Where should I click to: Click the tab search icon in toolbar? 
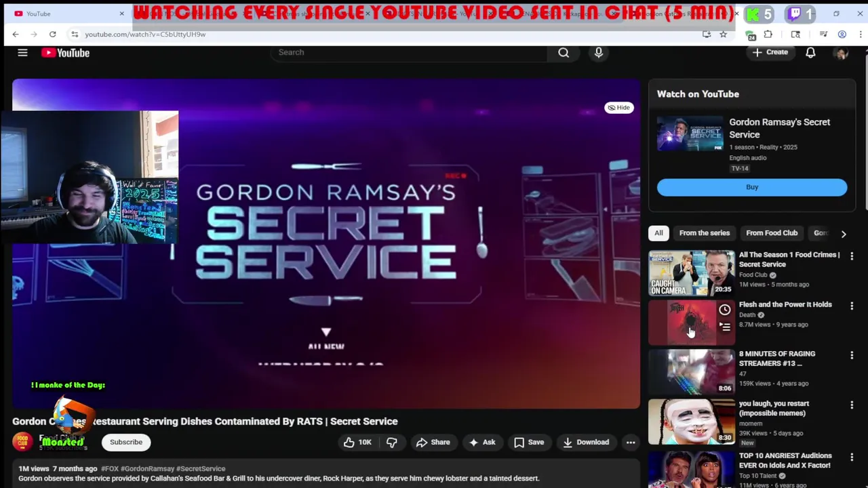point(795,34)
